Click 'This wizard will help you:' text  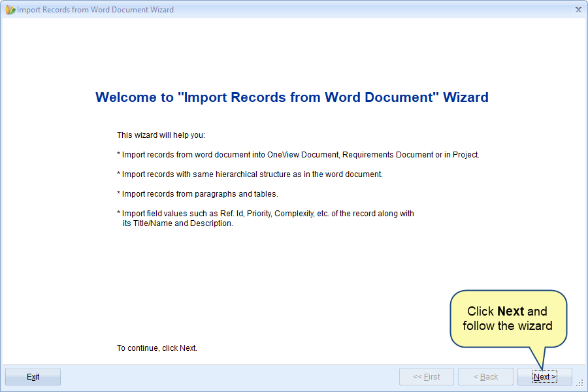(x=161, y=135)
